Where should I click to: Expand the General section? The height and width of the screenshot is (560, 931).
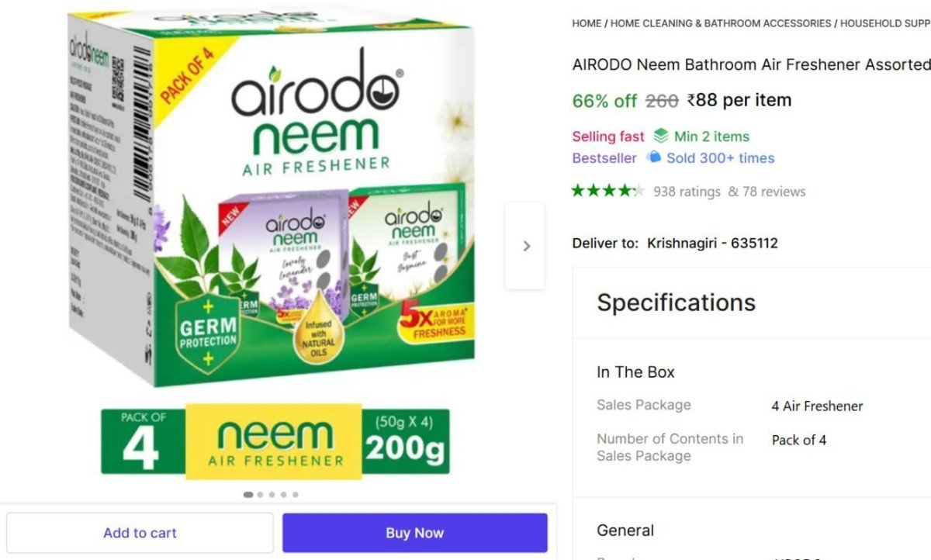[625, 530]
